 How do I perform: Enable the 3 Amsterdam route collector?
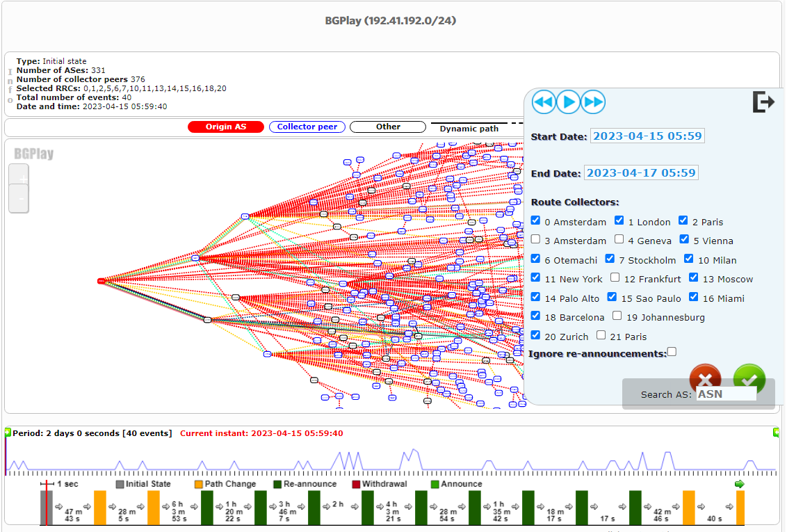[535, 239]
